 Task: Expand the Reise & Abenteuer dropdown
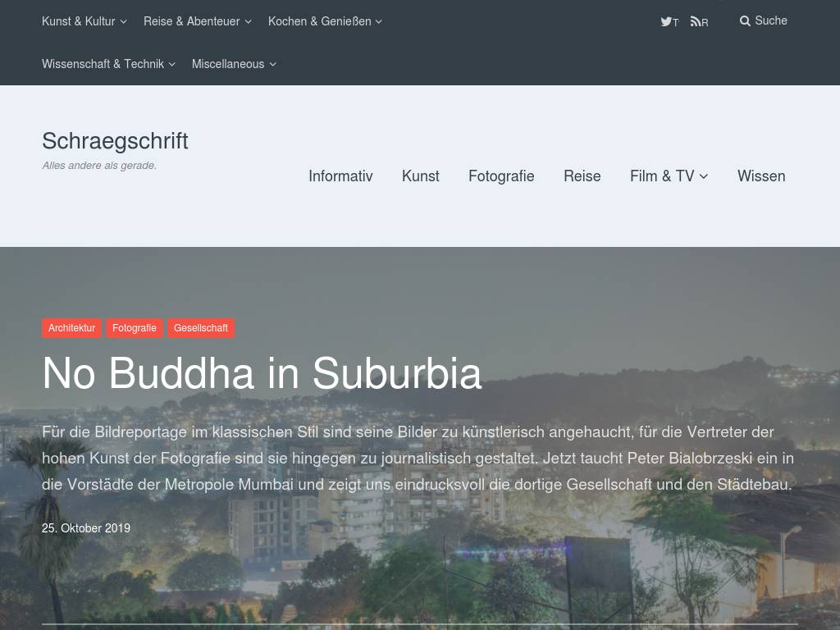(x=197, y=21)
